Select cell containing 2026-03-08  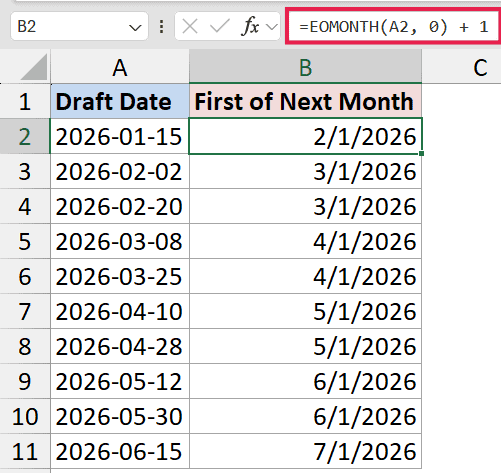pyautogui.click(x=120, y=241)
